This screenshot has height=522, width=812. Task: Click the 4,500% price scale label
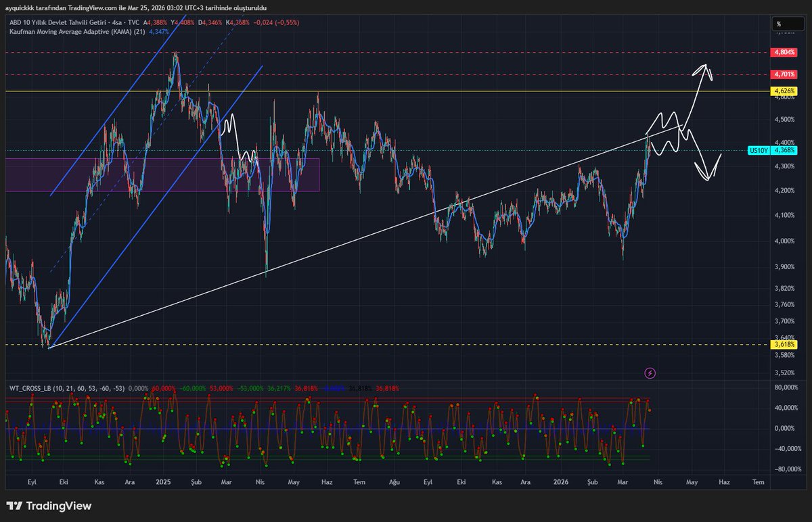click(785, 120)
